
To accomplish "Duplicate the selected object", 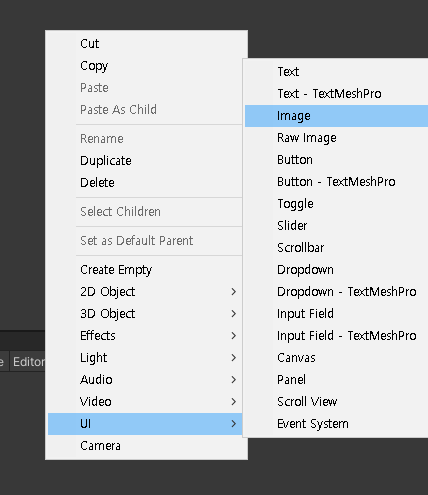I will coord(145,161).
